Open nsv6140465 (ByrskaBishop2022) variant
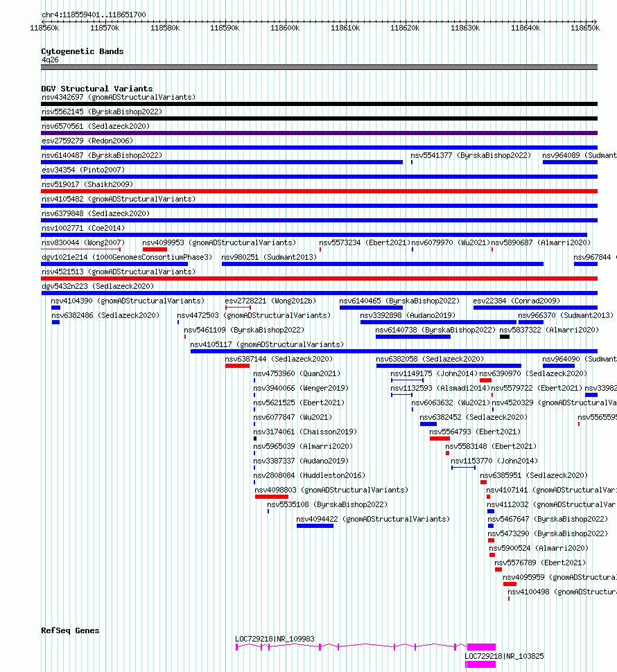617x672 pixels. pyautogui.click(x=399, y=301)
